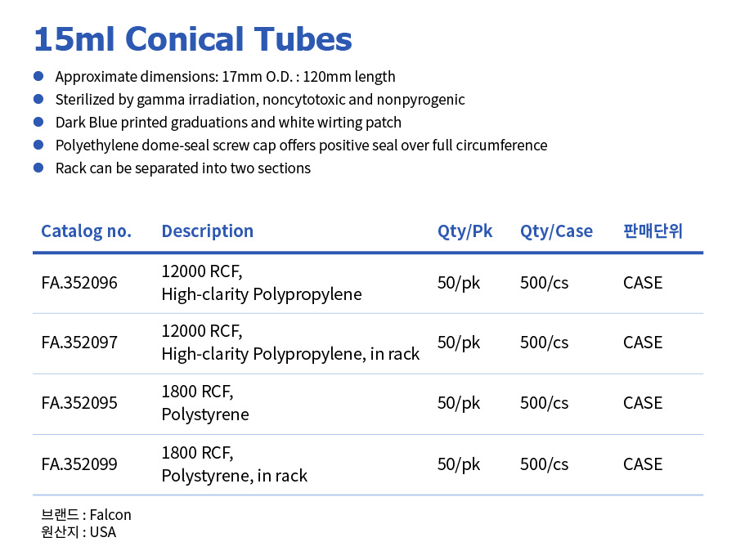Click the "원산지 : USA" text
736x560 pixels.
point(79,532)
